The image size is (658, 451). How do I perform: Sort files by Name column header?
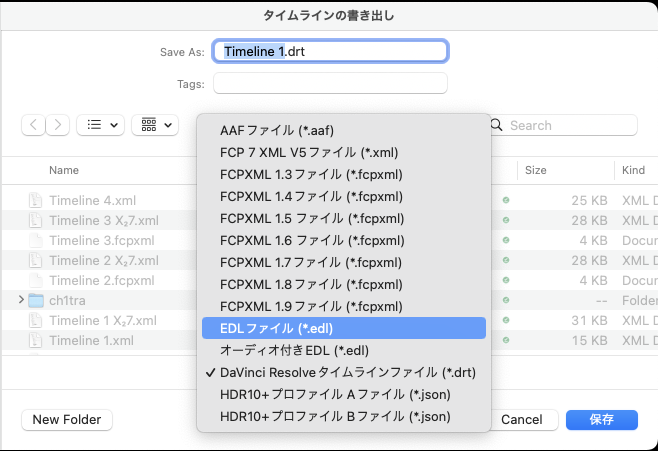[x=64, y=170]
